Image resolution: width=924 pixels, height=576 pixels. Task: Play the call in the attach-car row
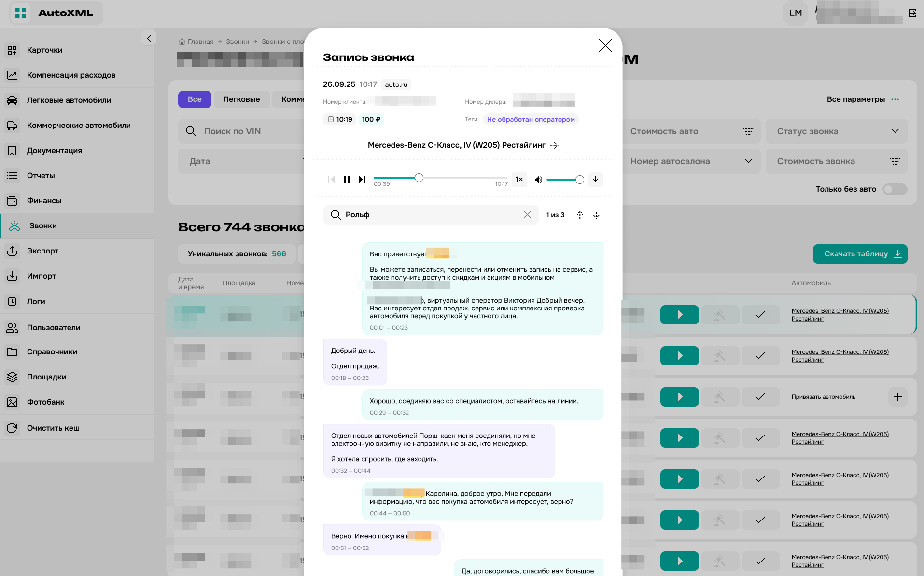click(679, 397)
